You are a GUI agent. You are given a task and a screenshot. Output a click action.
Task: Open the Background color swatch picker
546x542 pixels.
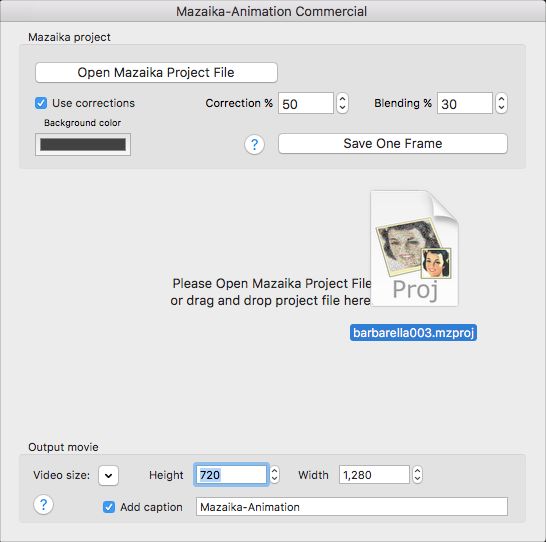[x=83, y=144]
